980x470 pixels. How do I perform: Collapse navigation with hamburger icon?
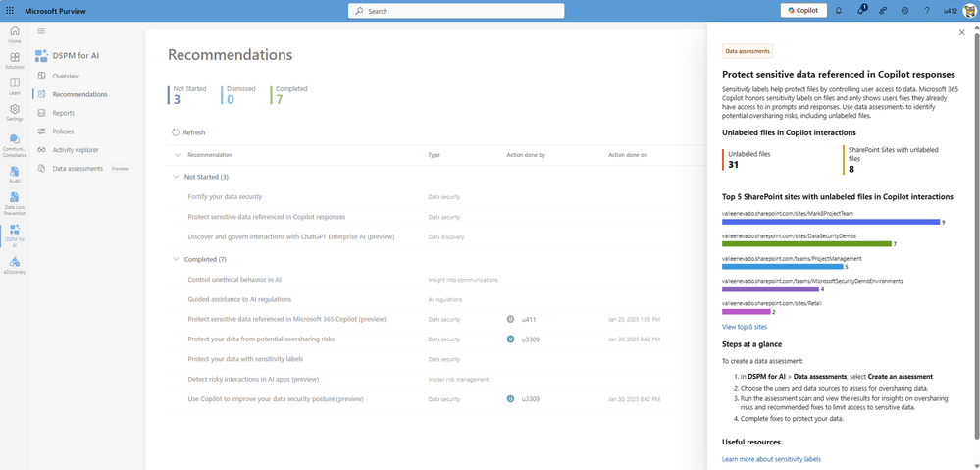pyautogui.click(x=41, y=31)
